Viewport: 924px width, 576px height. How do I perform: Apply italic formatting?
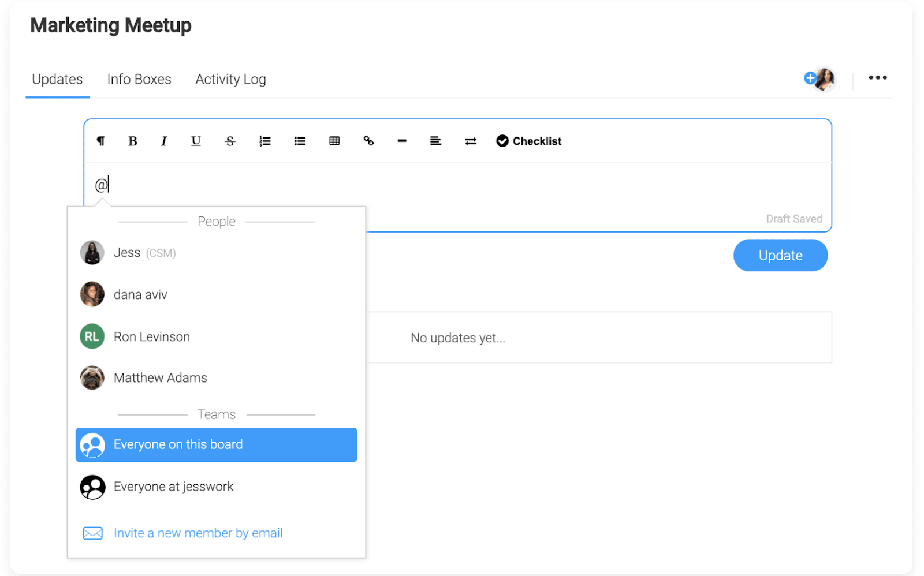coord(164,141)
